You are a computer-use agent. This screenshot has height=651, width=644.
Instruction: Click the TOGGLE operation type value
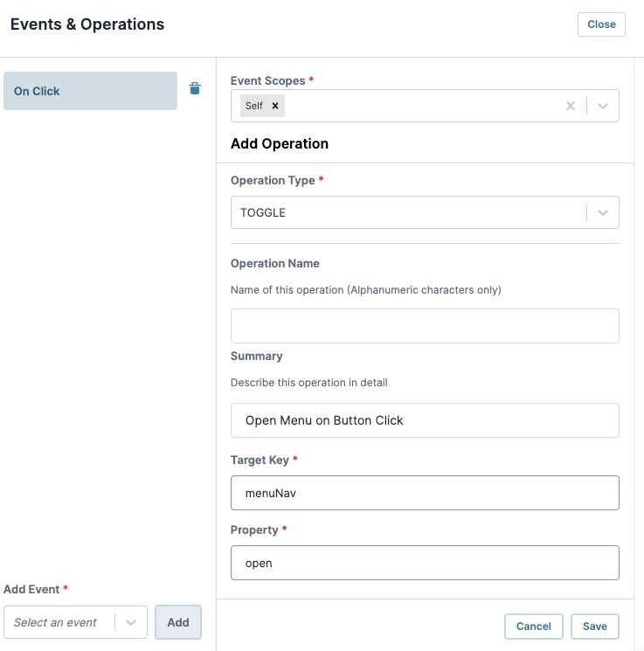point(263,212)
